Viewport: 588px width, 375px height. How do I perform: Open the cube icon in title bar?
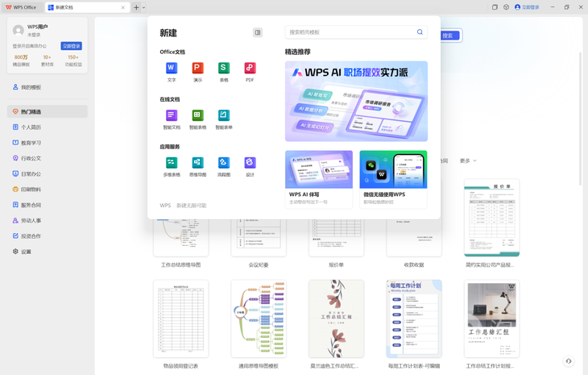[x=506, y=7]
